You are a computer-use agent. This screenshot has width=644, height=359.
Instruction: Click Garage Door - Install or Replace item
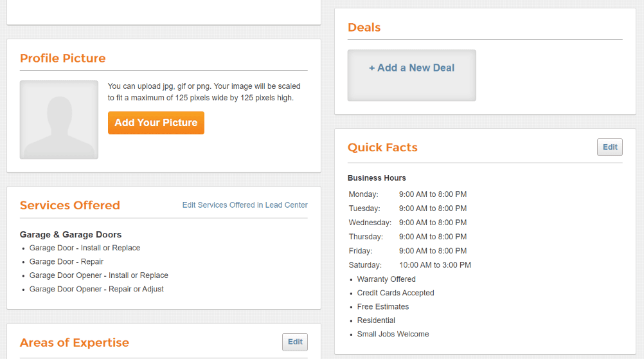coord(85,248)
